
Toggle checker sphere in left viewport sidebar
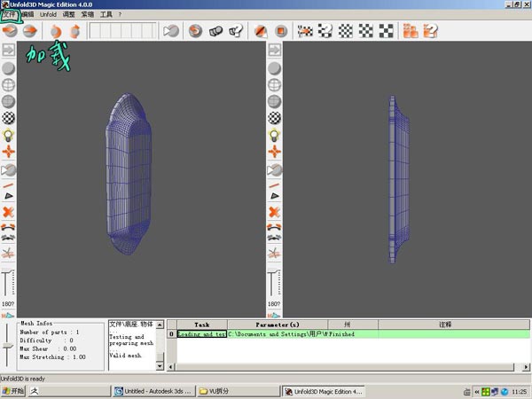[9, 118]
